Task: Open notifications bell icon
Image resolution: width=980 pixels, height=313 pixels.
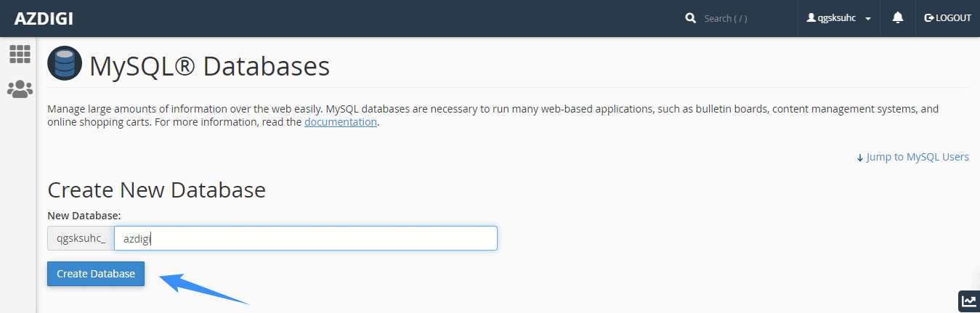Action: point(898,18)
